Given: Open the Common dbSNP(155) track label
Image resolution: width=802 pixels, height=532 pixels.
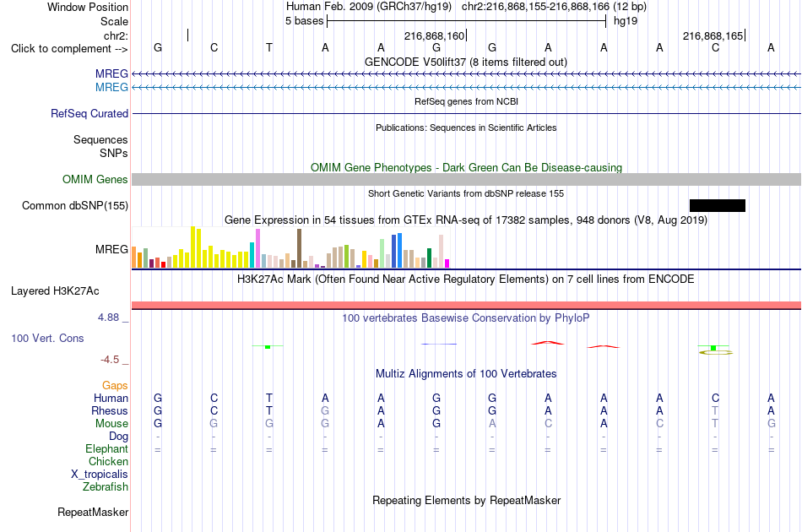Looking at the screenshot, I should [75, 206].
